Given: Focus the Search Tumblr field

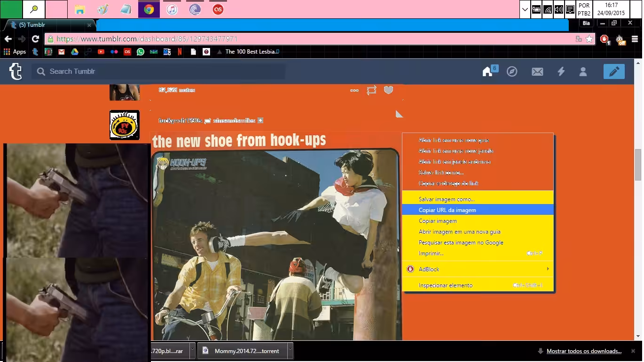Looking at the screenshot, I should click(x=158, y=71).
